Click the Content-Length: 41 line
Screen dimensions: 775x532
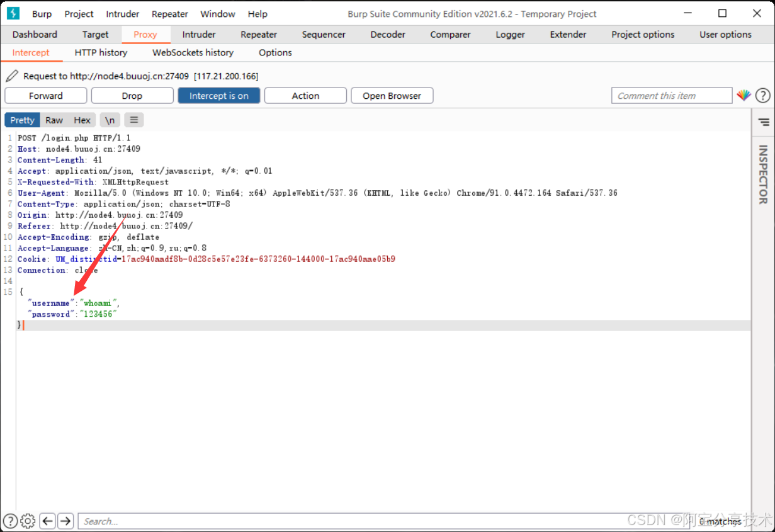pos(60,160)
